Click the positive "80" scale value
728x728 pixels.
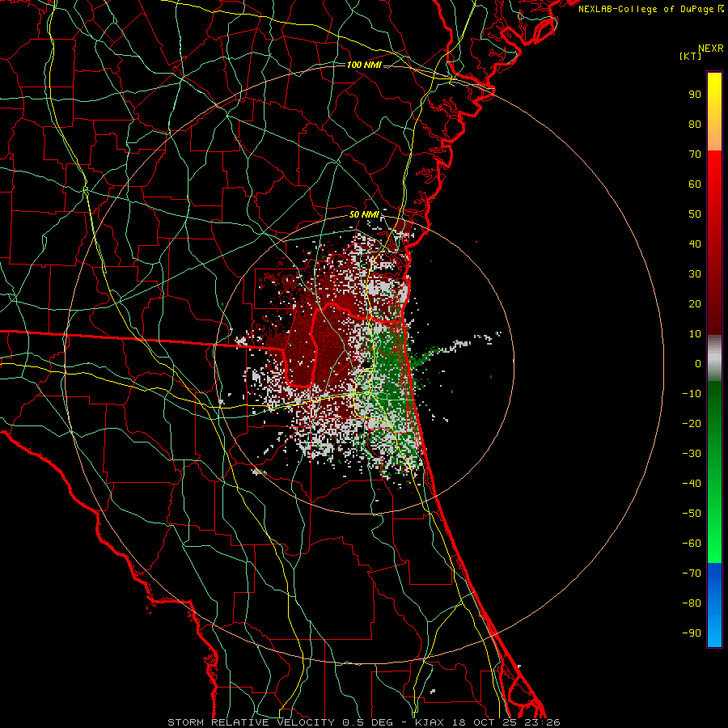pyautogui.click(x=695, y=125)
